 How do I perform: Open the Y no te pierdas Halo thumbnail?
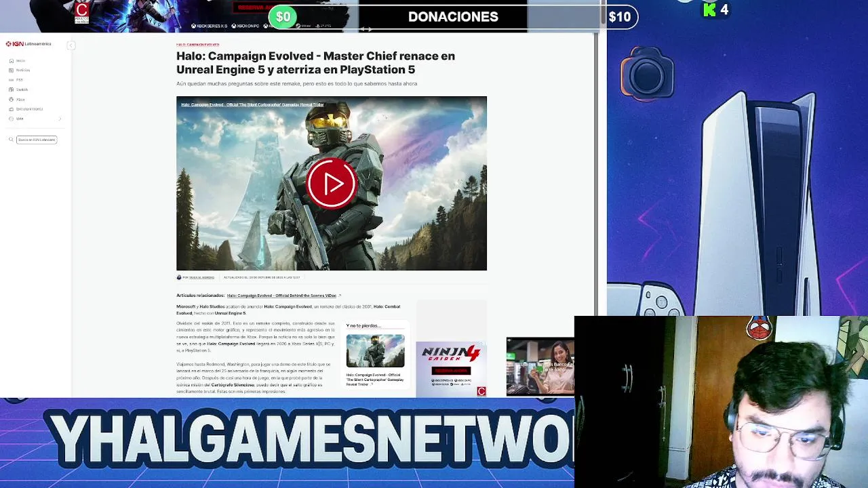[x=375, y=350]
